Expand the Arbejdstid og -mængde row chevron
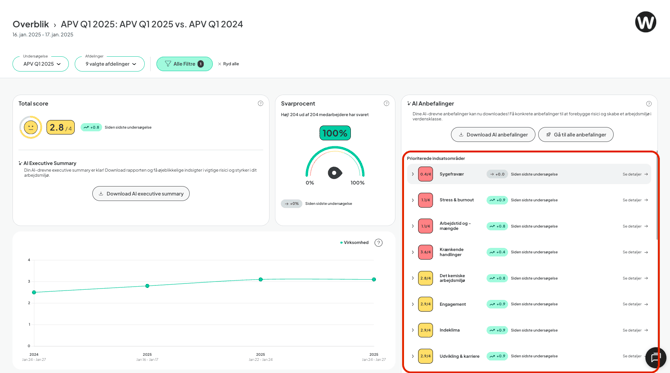The image size is (670, 373). [x=413, y=226]
